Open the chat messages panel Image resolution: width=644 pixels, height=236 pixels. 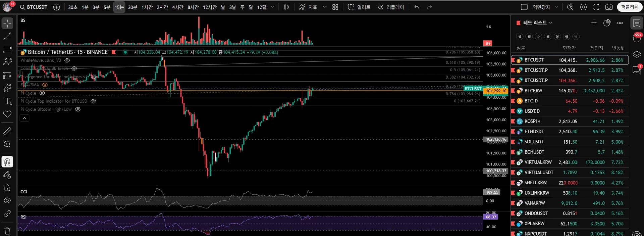[637, 70]
